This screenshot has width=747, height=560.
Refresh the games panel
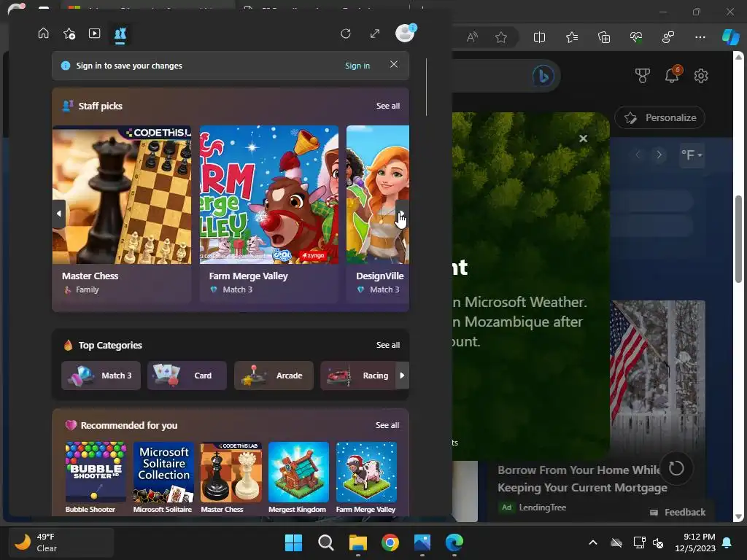(346, 34)
